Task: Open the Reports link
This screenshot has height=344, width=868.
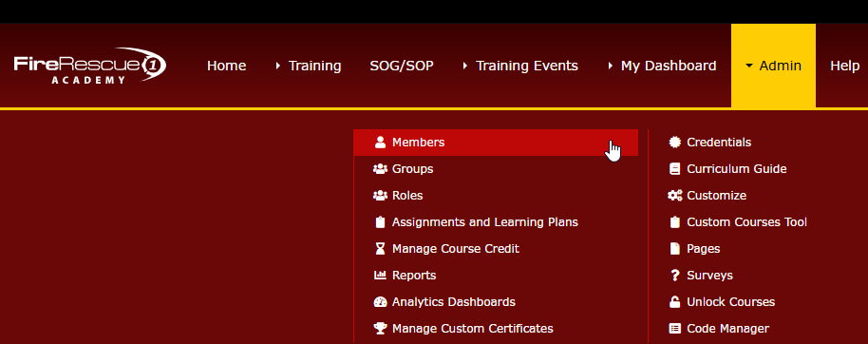Action: [x=414, y=276]
